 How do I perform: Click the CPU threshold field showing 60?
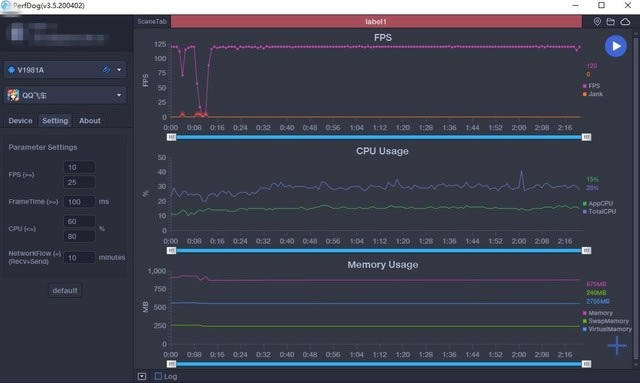[79, 221]
